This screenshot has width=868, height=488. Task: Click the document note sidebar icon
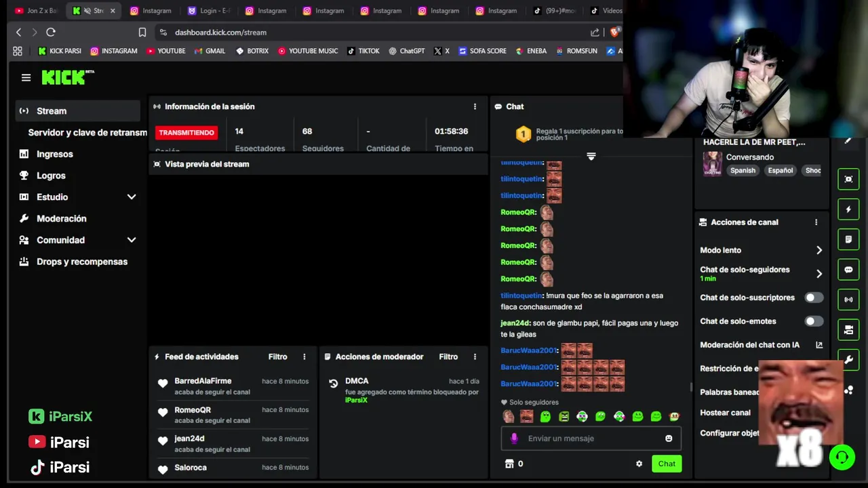click(x=848, y=239)
